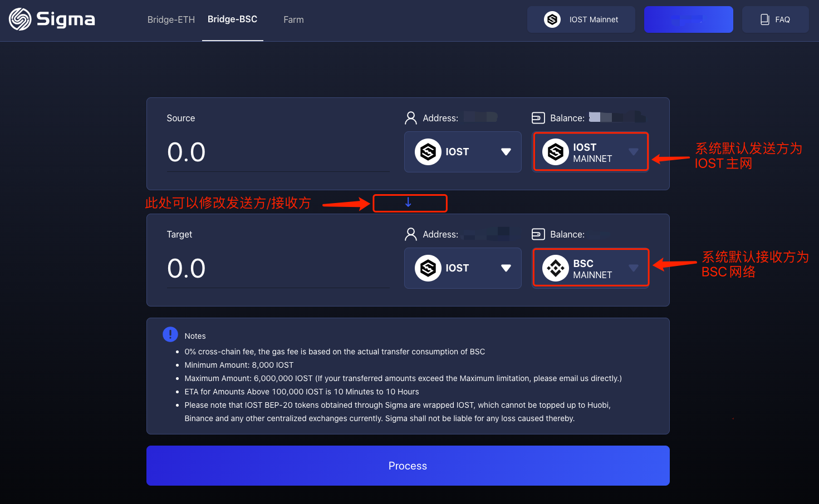
Task: Click the Source address person icon
Action: 411,118
